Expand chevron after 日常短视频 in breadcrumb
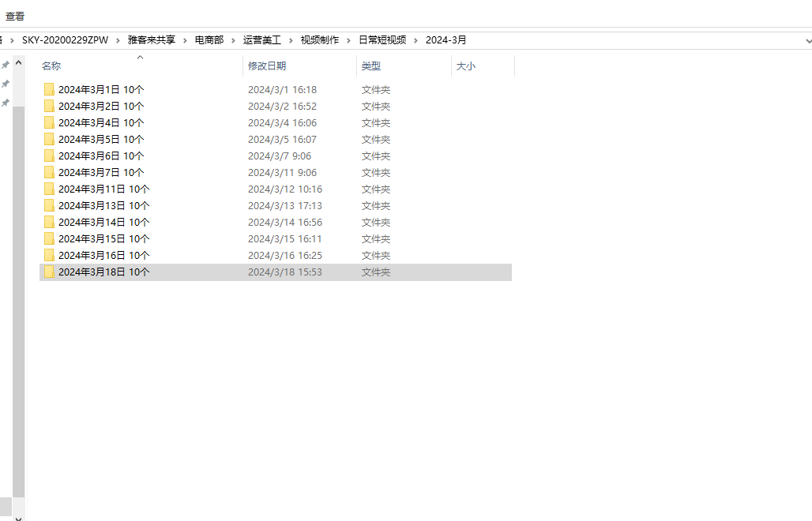Screen dimensions: 812x521 [415, 40]
